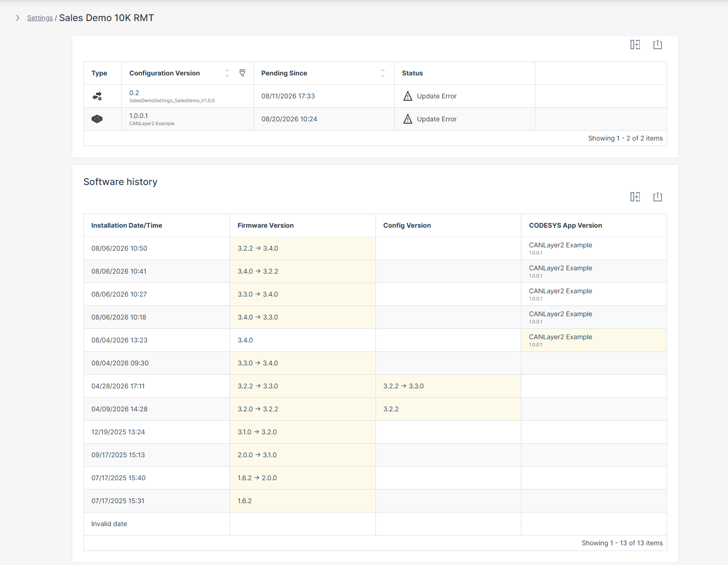Expand the sidebar with the chevron arrow
728x565 pixels.
click(18, 18)
